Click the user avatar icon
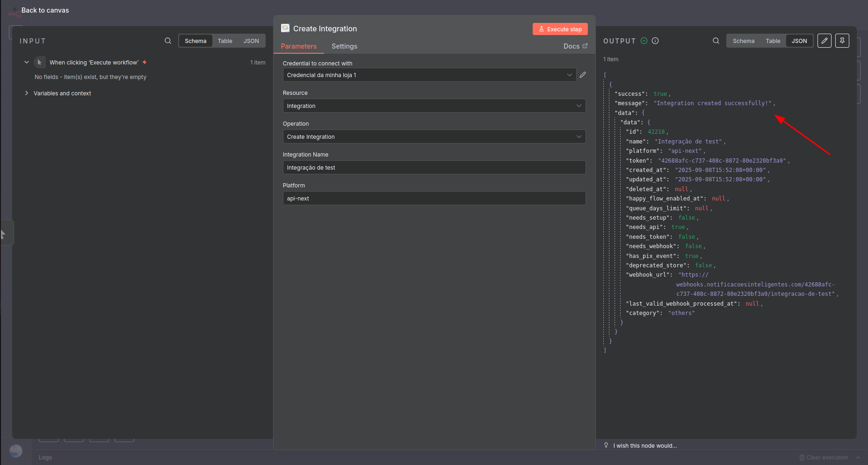Viewport: 868px width, 465px height. (x=16, y=451)
